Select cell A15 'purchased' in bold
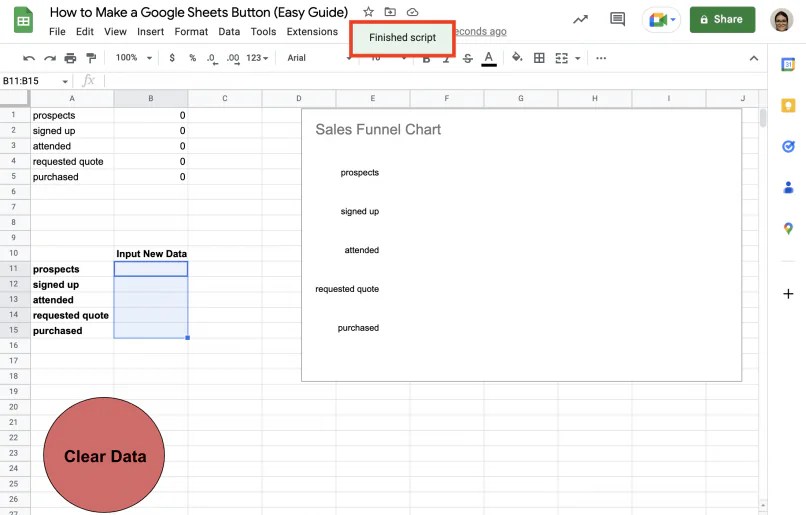 click(72, 330)
